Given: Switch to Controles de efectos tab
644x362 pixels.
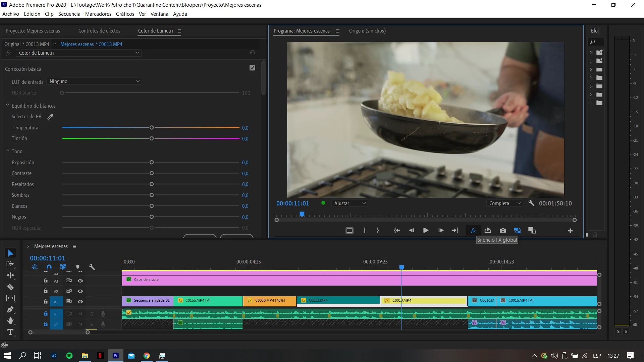Looking at the screenshot, I should pos(99,31).
